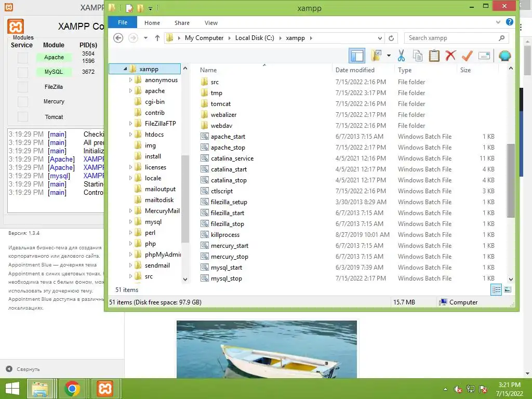This screenshot has height=399, width=532.
Task: Open Explorer help question mark icon
Action: (x=509, y=22)
